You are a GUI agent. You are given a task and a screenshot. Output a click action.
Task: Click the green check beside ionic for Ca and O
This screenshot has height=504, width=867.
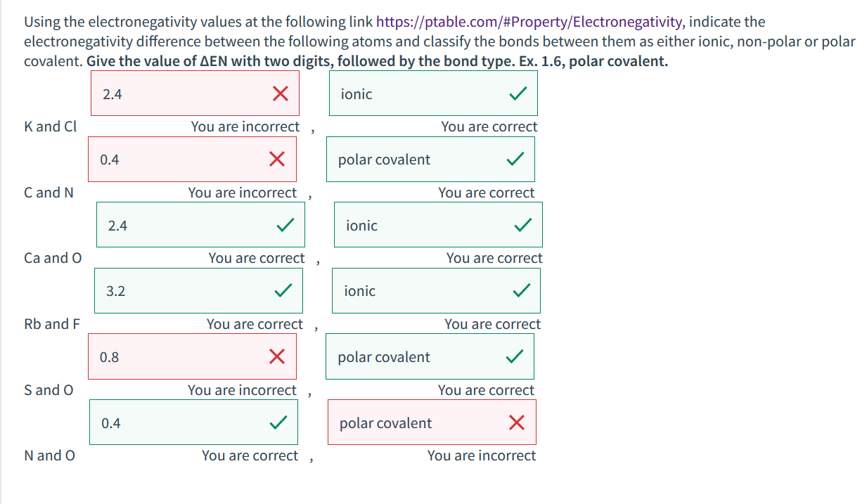523,224
